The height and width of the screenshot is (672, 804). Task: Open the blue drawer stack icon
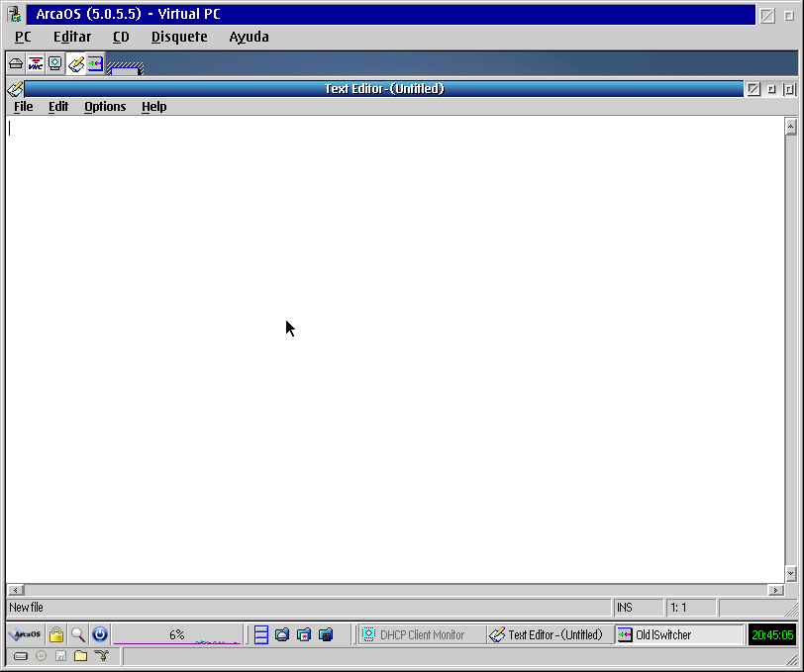pos(261,634)
